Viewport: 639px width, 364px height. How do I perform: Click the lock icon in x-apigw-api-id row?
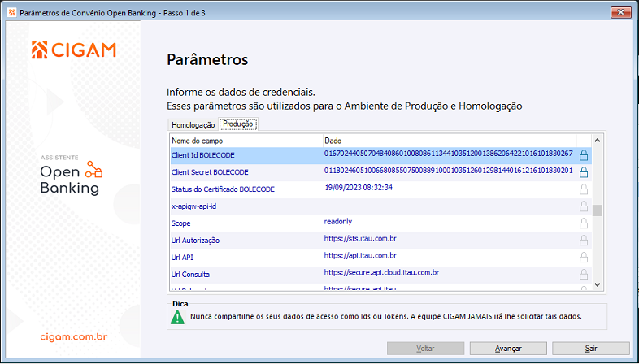[584, 206]
